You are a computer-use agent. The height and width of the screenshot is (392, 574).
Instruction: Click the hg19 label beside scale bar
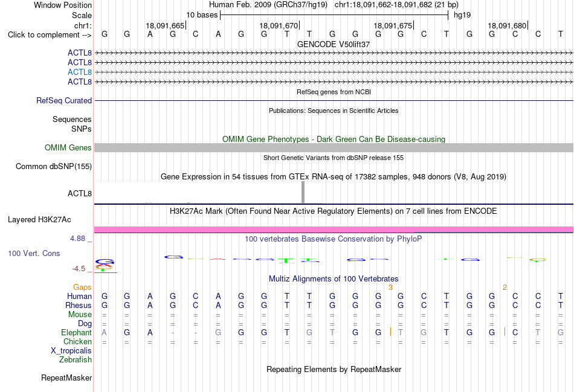(x=462, y=15)
